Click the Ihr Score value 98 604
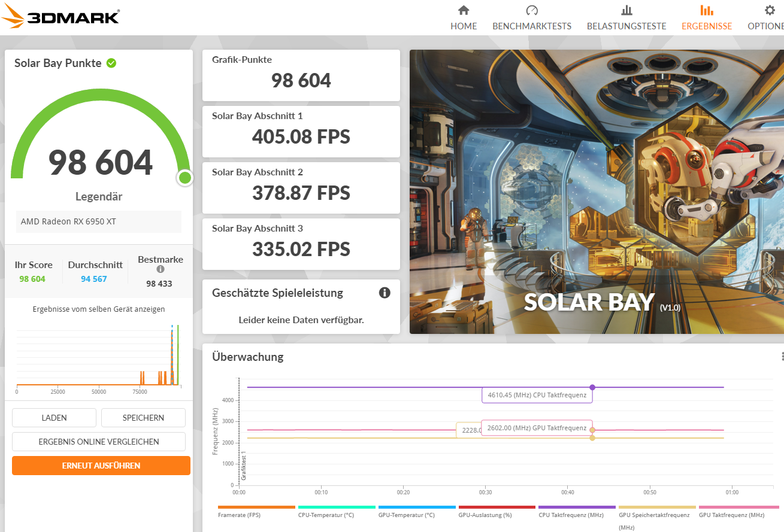This screenshot has height=532, width=784. [x=32, y=279]
